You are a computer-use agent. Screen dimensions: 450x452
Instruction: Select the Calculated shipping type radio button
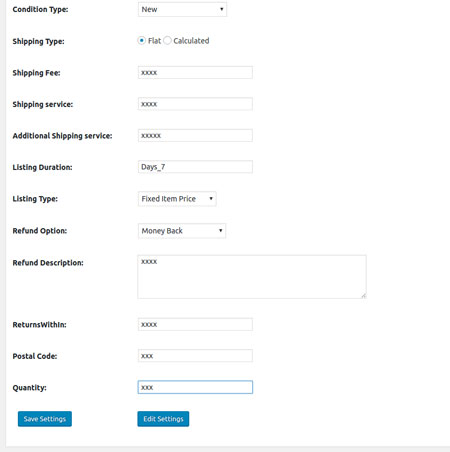point(167,41)
